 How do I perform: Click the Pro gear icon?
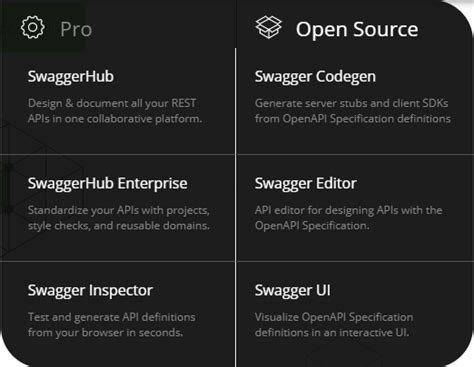(x=32, y=27)
